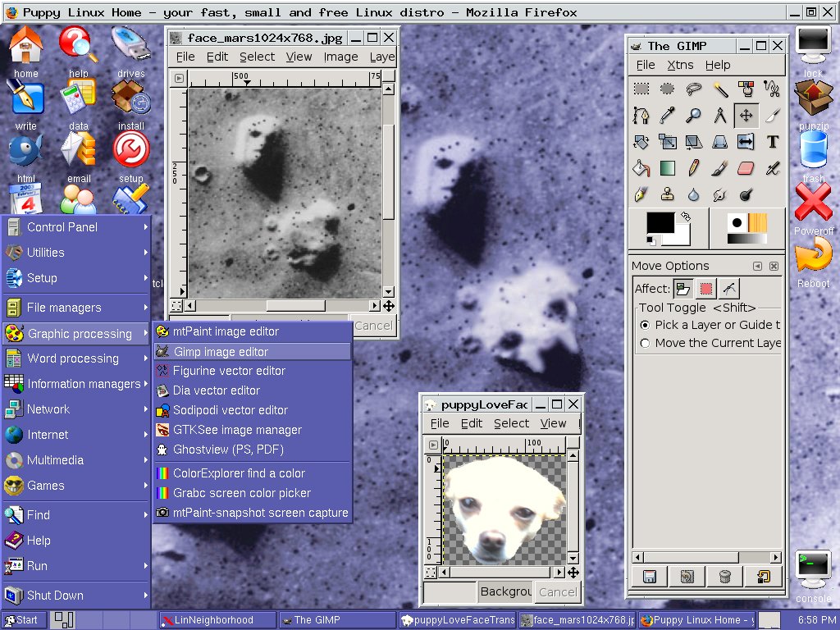Switch to The GIMP taskbar button
This screenshot has height=630, width=840.
tap(337, 620)
